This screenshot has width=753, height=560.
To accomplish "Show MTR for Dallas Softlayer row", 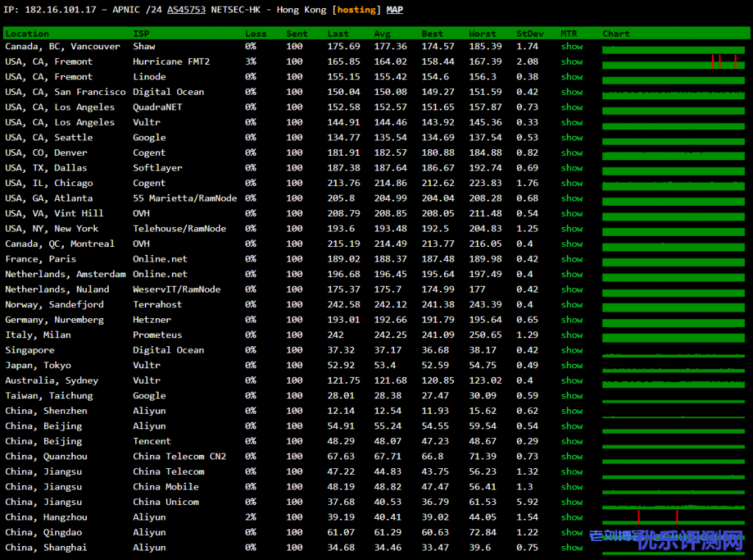I will coord(571,168).
